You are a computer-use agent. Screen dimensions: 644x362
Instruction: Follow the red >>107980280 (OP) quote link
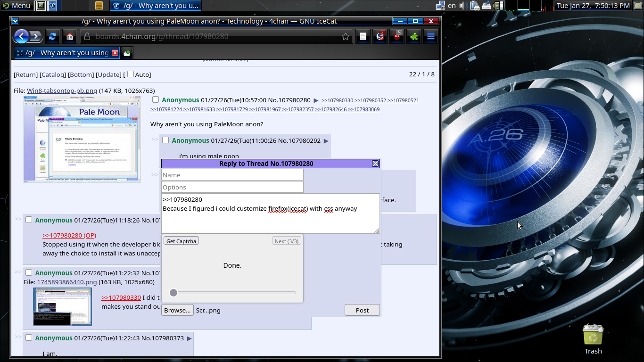pos(69,235)
